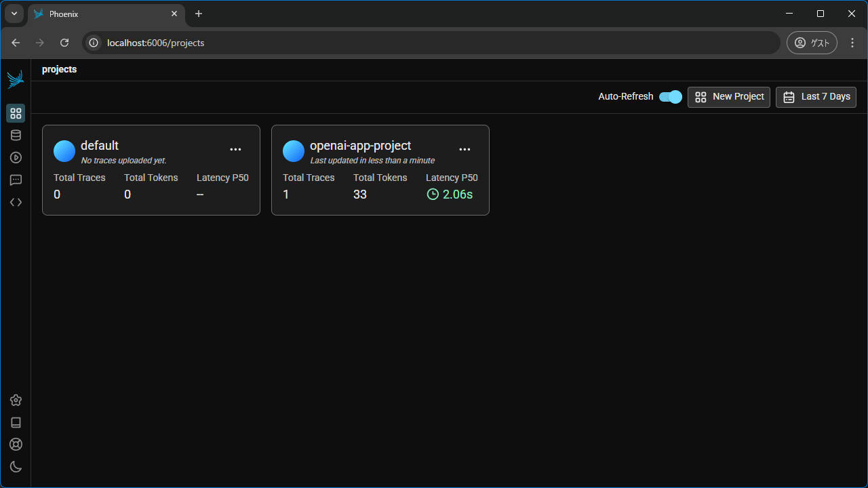Click openai-app-project's blue gradient circle
This screenshot has height=488, width=868.
(x=294, y=151)
